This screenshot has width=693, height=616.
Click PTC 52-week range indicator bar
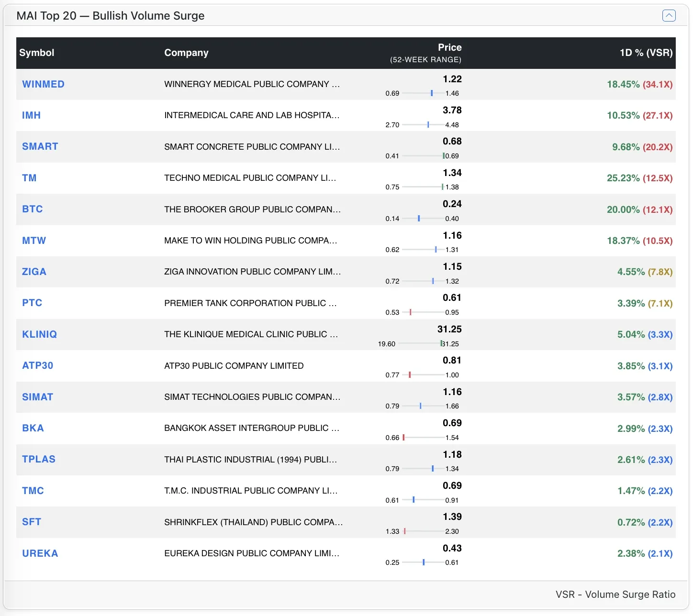pyautogui.click(x=423, y=312)
